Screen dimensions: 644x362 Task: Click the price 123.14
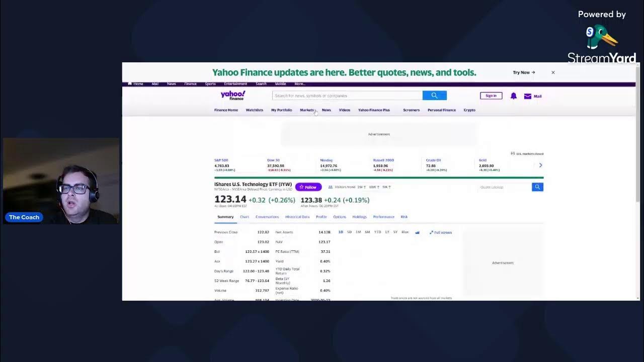(x=230, y=200)
